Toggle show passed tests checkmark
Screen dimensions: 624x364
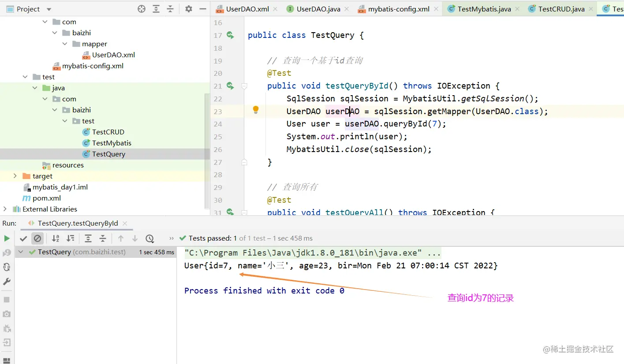click(x=24, y=238)
